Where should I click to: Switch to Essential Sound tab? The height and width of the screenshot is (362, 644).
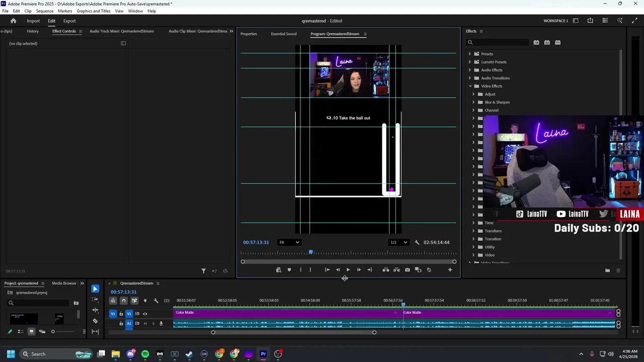(284, 34)
